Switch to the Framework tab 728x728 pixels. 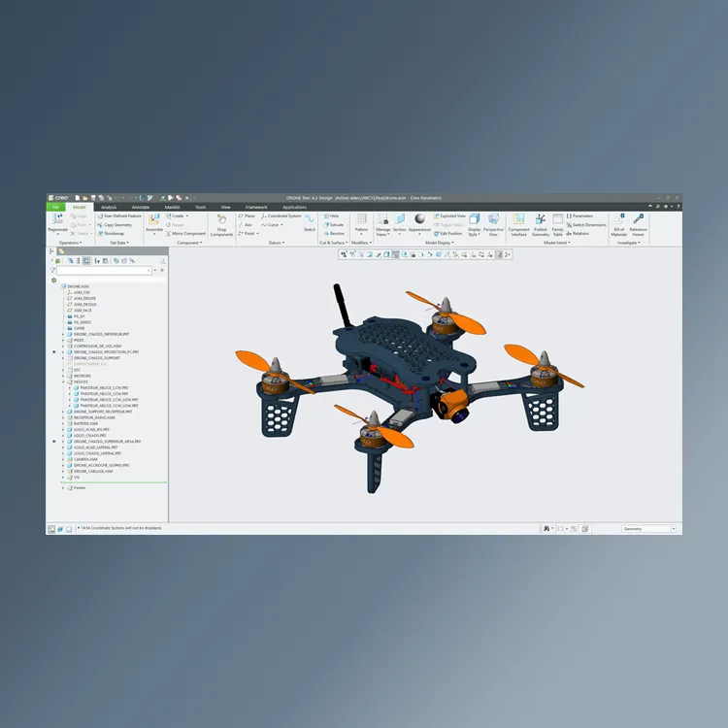click(x=256, y=207)
